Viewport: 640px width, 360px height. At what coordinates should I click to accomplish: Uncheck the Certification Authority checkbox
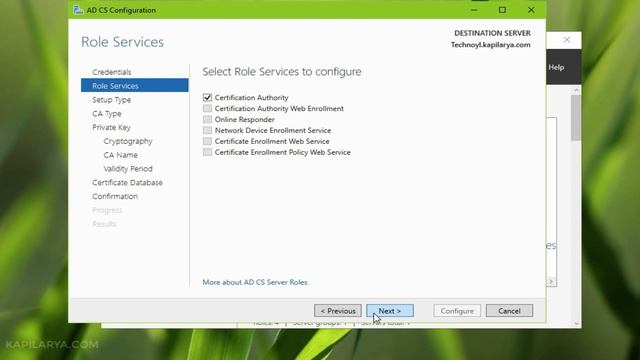(x=207, y=98)
